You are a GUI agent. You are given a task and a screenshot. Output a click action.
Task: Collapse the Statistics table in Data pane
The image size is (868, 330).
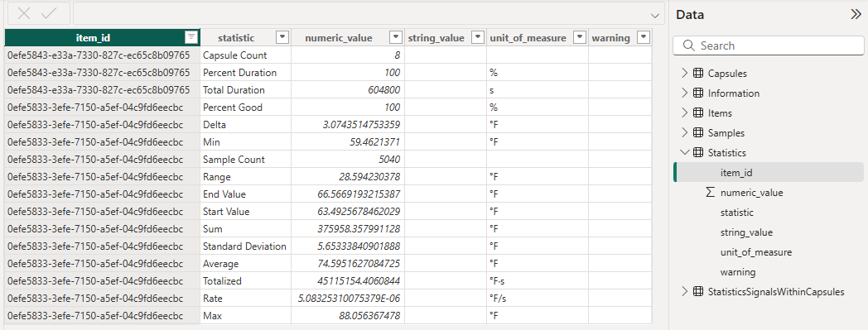pos(685,152)
